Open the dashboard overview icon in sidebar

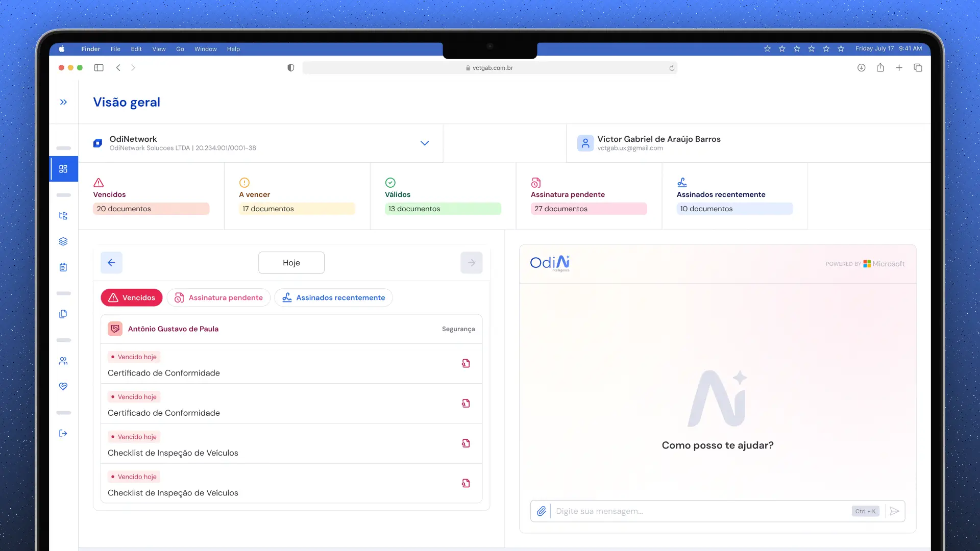[63, 169]
